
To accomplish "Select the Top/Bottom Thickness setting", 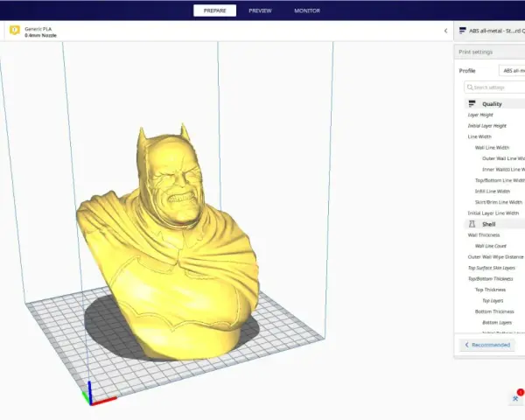I will (x=490, y=278).
